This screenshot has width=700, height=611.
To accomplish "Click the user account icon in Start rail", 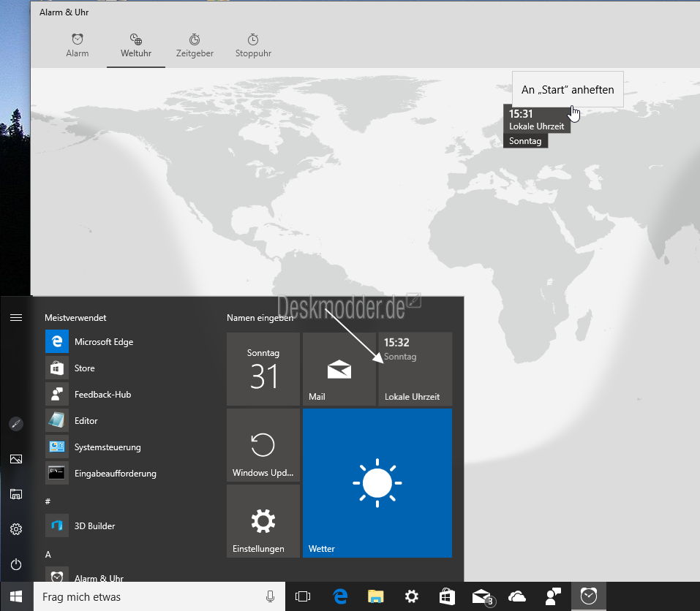I will click(x=16, y=423).
